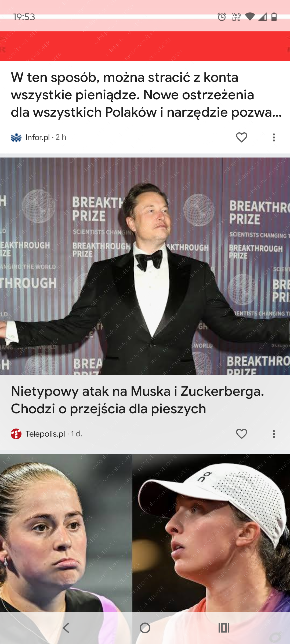Open the headline Nietypowy atak na Muska i Zuckerberga
290x644 pixels.
137,400
